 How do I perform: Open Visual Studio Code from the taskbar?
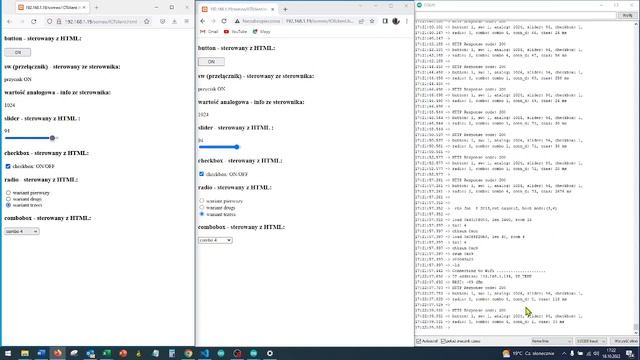pyautogui.click(x=204, y=353)
